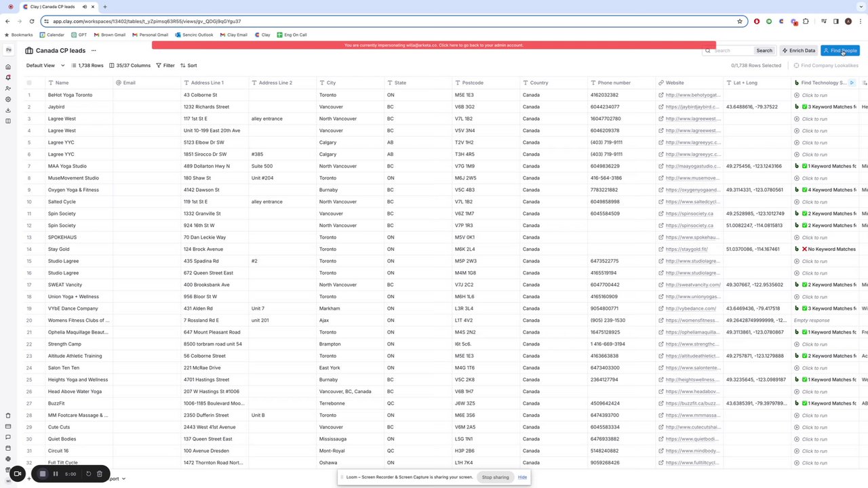Open the link icon for the BeHot Yoga Toronto website

pos(661,95)
